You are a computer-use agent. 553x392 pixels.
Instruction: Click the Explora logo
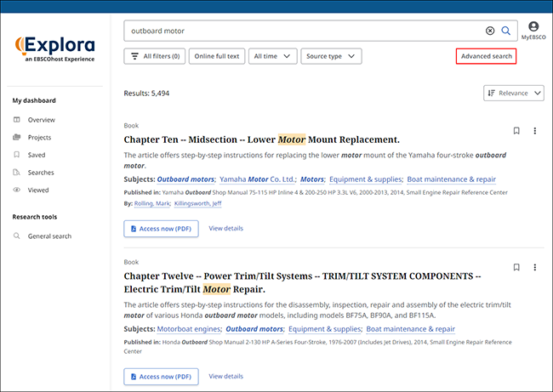point(54,49)
